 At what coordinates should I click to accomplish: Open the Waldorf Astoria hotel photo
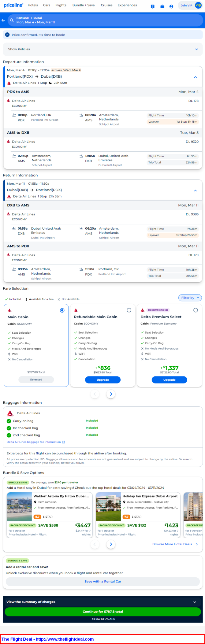pyautogui.click(x=19, y=507)
